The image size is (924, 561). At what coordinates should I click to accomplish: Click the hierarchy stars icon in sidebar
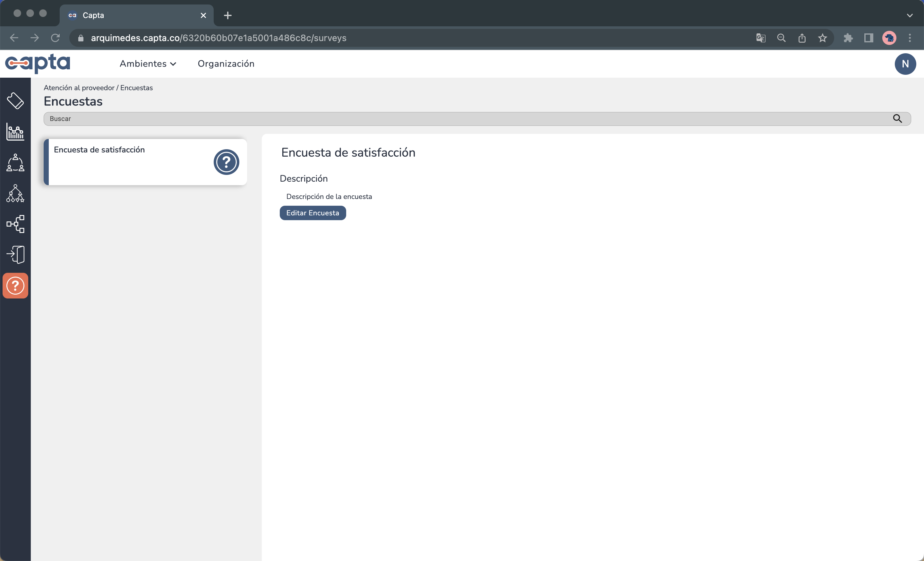15,193
